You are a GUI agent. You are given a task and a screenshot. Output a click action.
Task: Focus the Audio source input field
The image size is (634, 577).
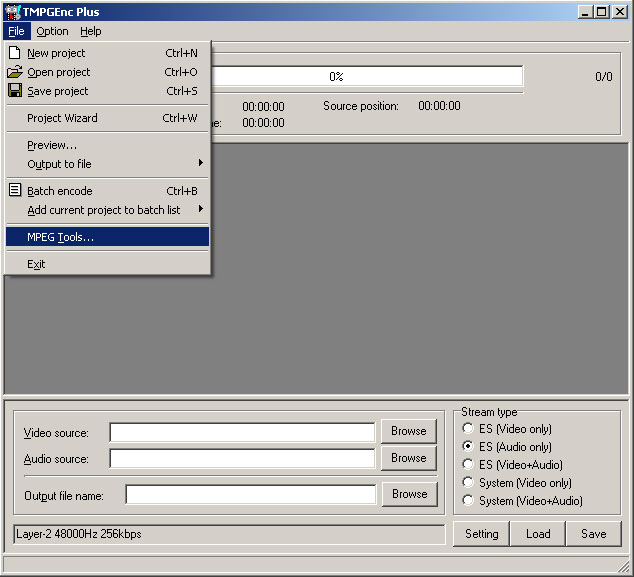(242, 459)
